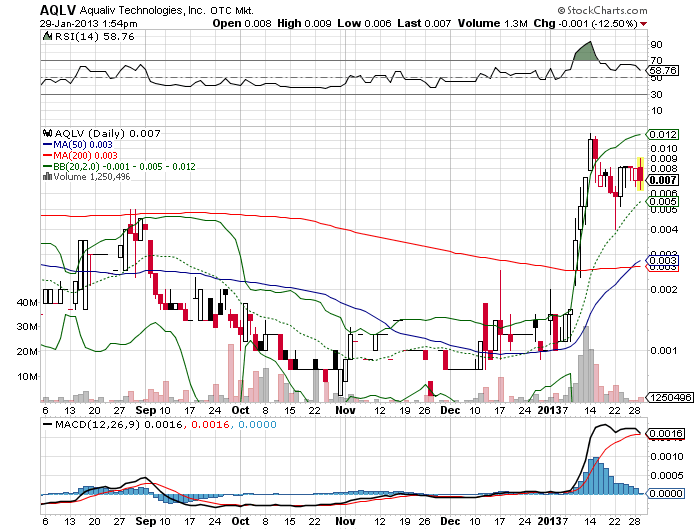
Task: Click the red down-arrow change indicator
Action: (643, 24)
